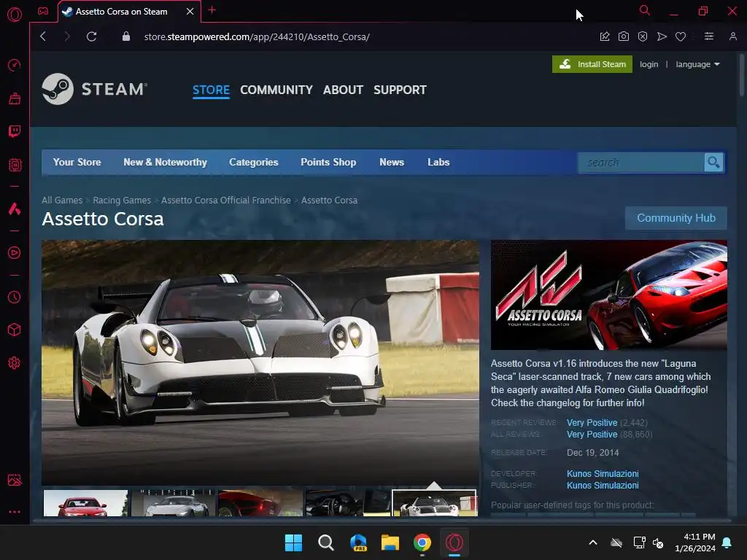Open New & Noteworthy tab
Screen dimensions: 747x560
(165, 163)
